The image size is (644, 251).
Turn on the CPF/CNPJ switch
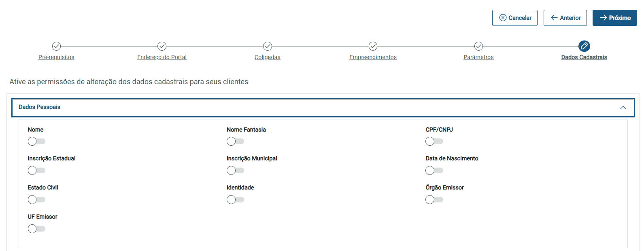click(434, 141)
